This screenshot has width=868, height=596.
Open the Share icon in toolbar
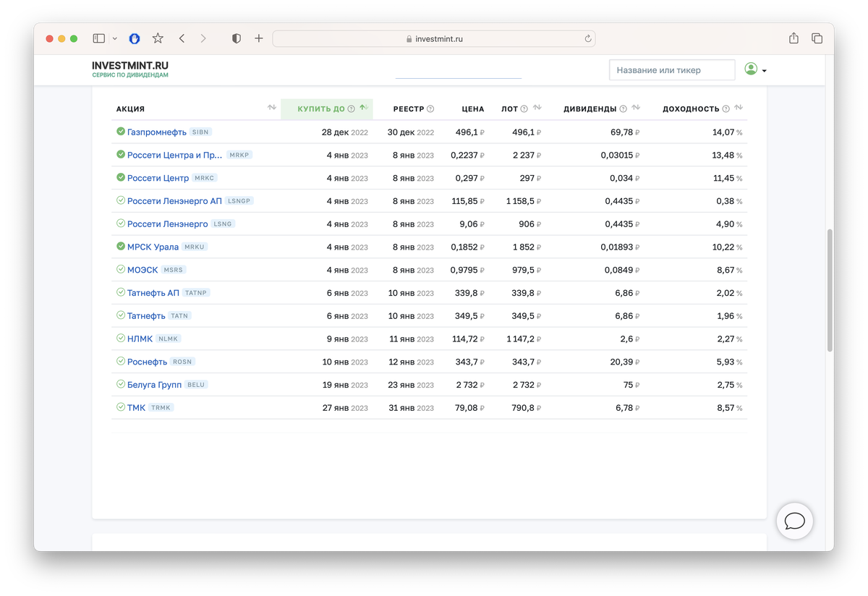(x=793, y=38)
